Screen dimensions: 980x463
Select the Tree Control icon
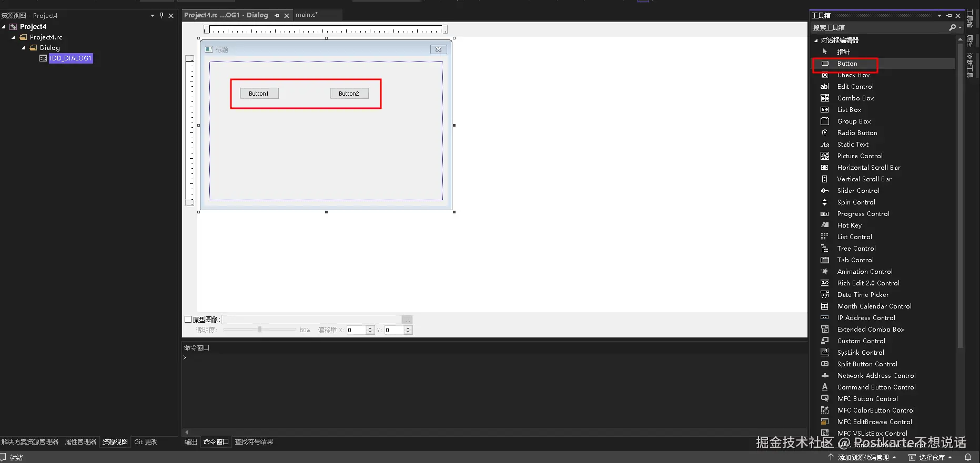pyautogui.click(x=825, y=248)
